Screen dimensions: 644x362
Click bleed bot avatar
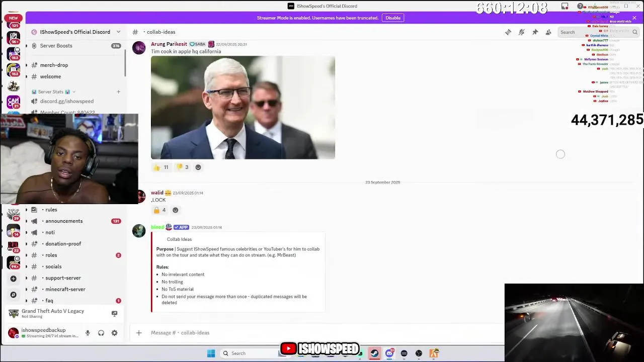[139, 231]
